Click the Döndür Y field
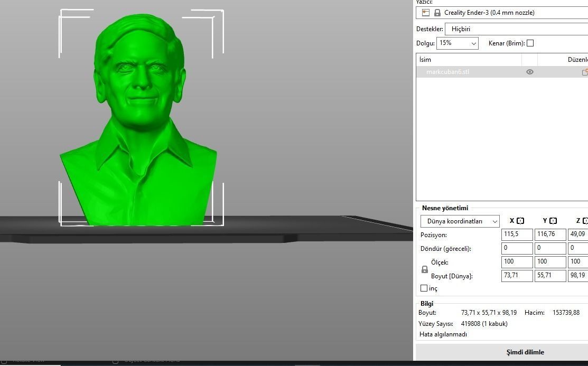 [x=550, y=248]
